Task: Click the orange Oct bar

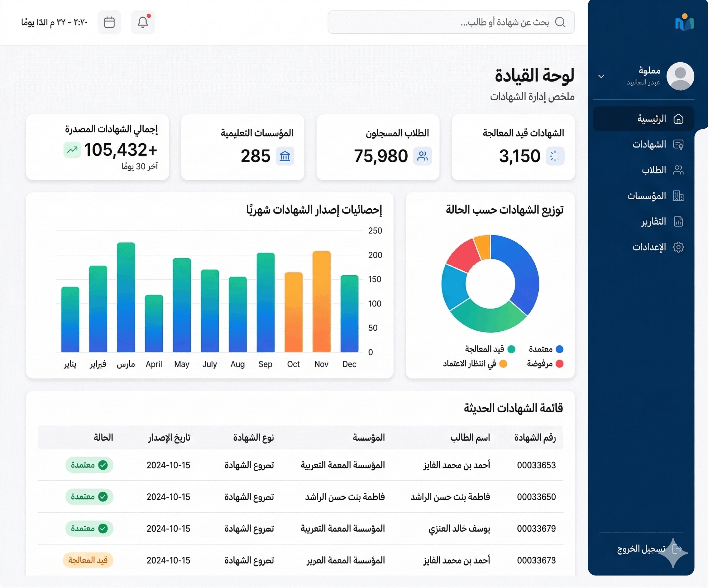Action: [294, 312]
